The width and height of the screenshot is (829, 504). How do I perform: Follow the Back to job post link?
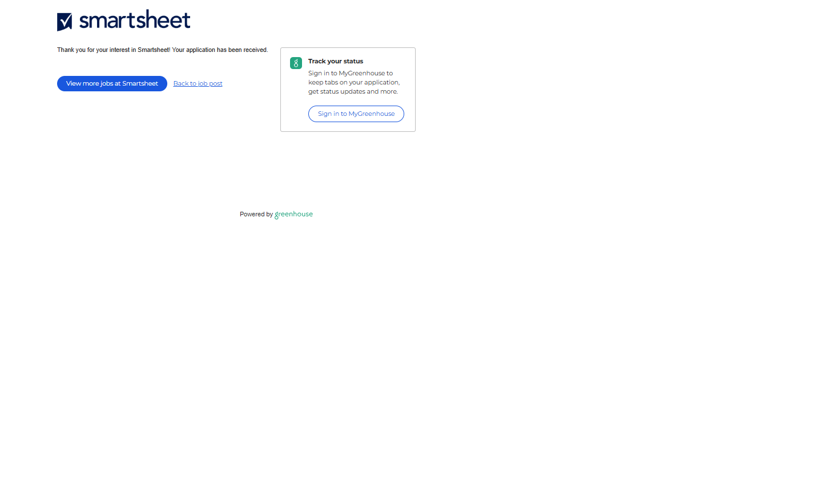[198, 84]
